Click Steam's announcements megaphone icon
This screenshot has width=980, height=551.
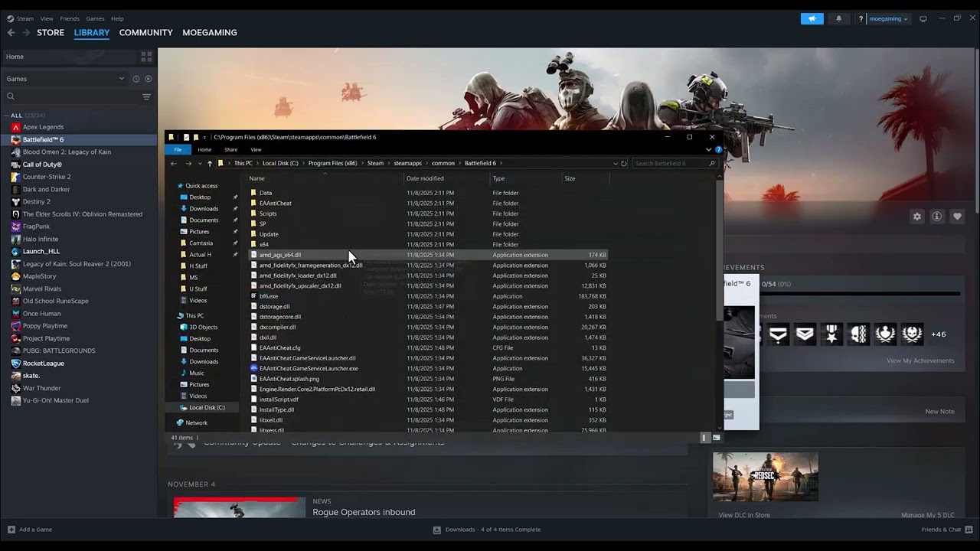[812, 18]
